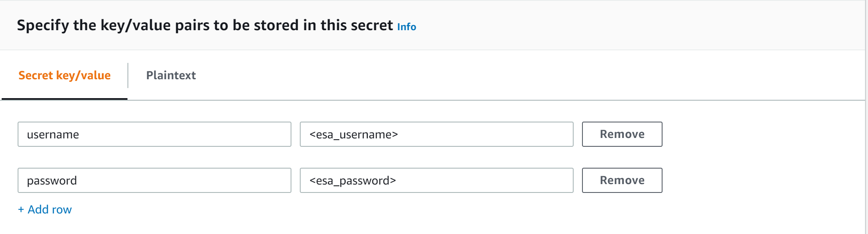Remove the username key/value row

[622, 134]
